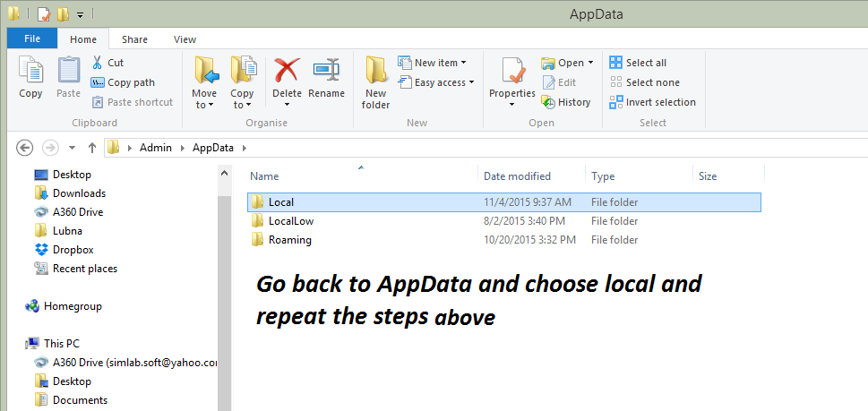Open Properties for the selected item

[512, 81]
